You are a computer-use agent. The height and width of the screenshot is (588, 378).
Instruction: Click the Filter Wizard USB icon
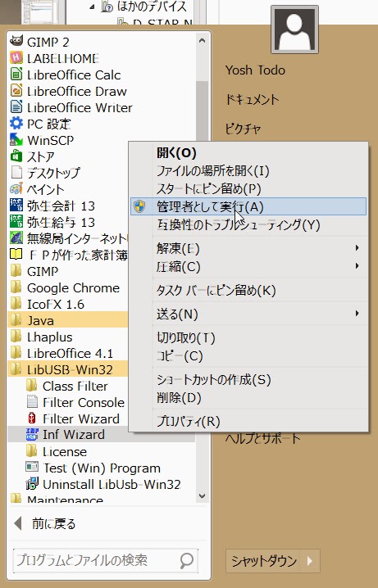pos(32,418)
